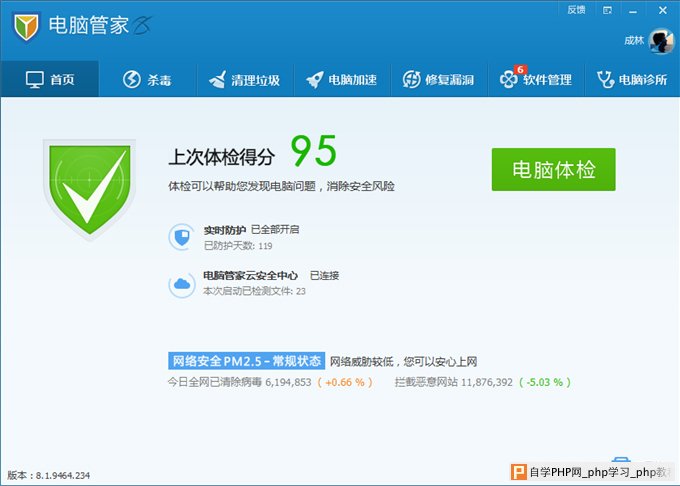Open 实时防护 real-time protection label
680x486 pixels.
pyautogui.click(x=225, y=230)
